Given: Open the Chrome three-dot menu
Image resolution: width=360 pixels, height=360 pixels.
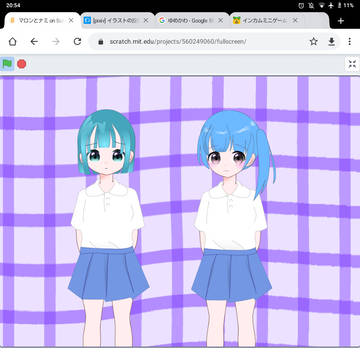Looking at the screenshot, I should click(x=349, y=42).
